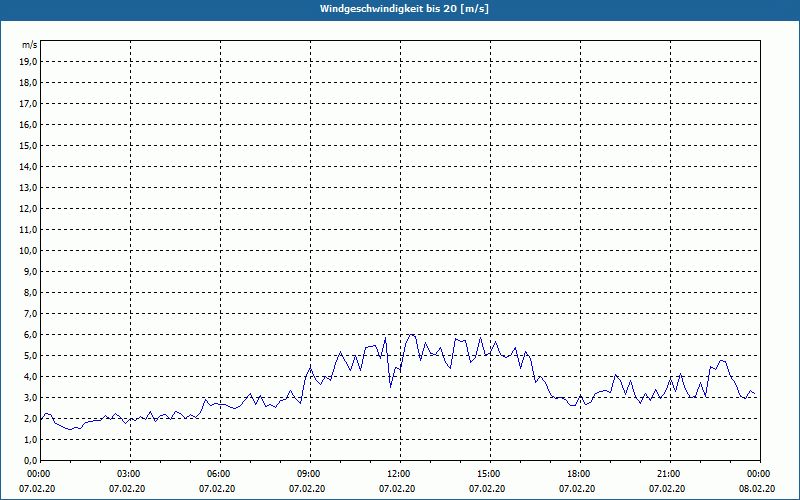Select the 12,0 y-axis value
The image size is (800, 500).
click(28, 209)
